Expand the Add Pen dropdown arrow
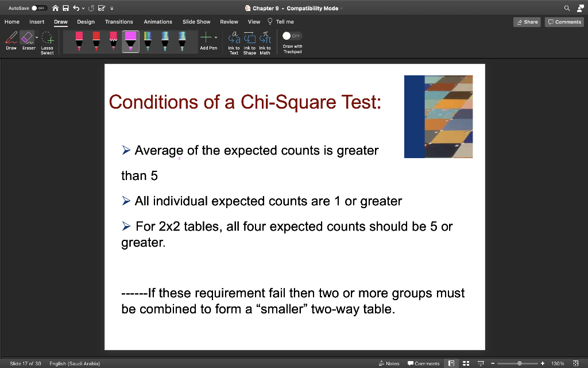 [x=216, y=37]
